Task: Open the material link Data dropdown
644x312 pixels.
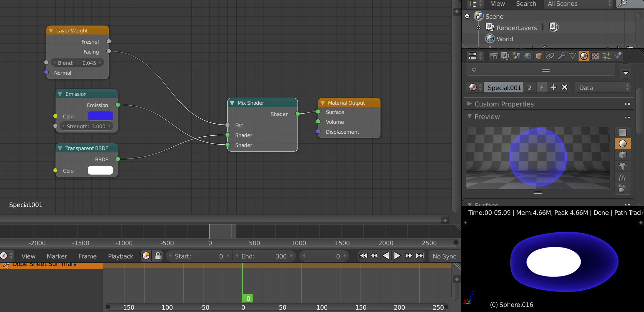Action: pos(603,88)
